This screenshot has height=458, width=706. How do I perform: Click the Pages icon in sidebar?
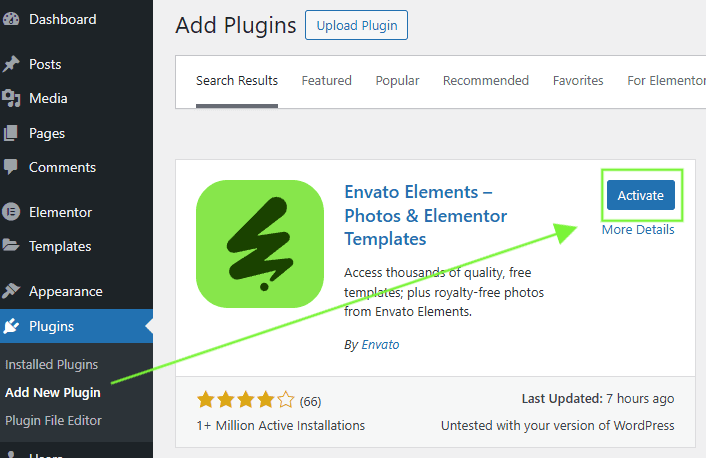11,133
